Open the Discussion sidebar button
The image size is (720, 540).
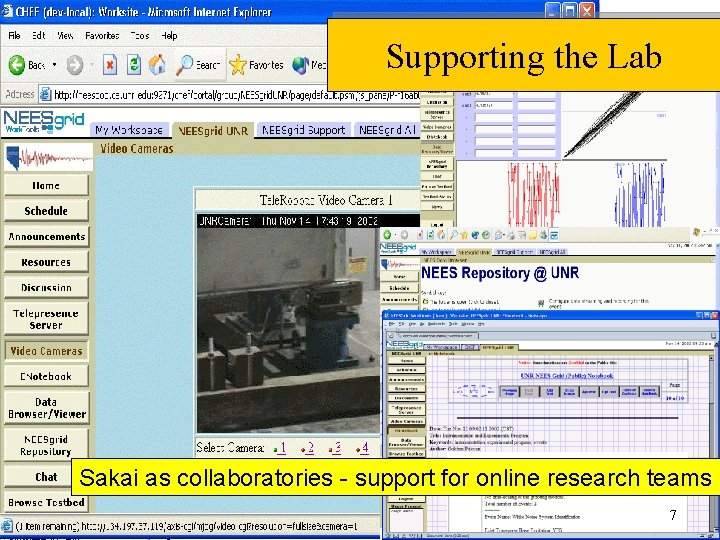tap(46, 287)
